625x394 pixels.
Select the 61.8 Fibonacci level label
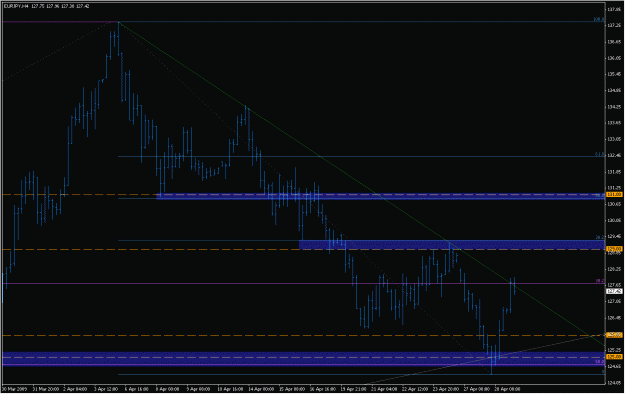600,154
